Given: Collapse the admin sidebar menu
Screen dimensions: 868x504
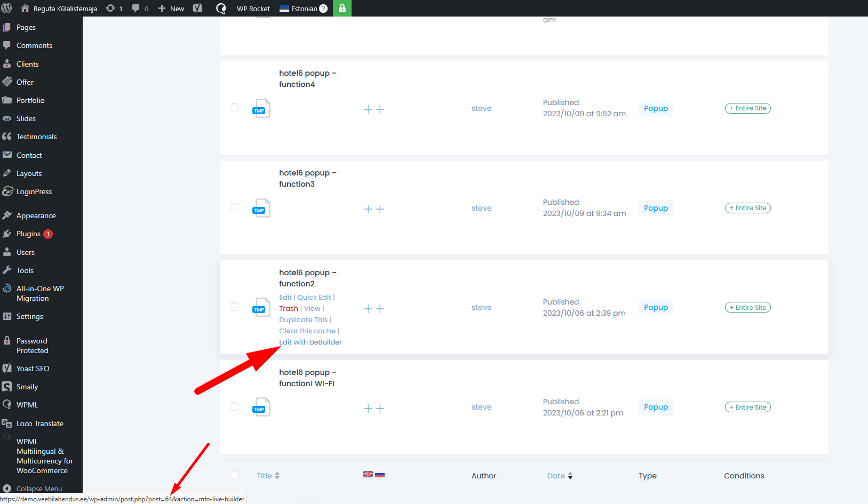Looking at the screenshot, I should 38,489.
